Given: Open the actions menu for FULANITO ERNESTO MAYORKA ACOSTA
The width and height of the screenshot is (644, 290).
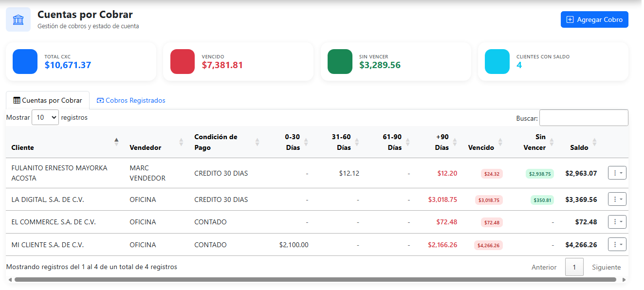Looking at the screenshot, I should 617,173.
